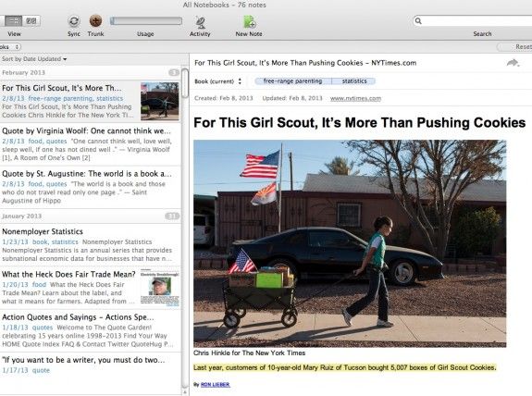Sync notes with the Sync icon
This screenshot has width=532, height=396.
74,21
